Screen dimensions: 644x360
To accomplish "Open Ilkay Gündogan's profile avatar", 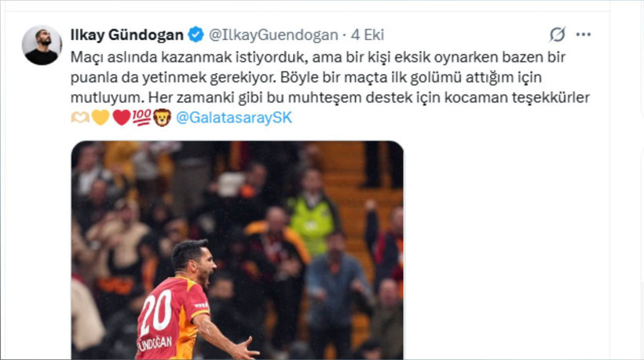I will coord(42,45).
